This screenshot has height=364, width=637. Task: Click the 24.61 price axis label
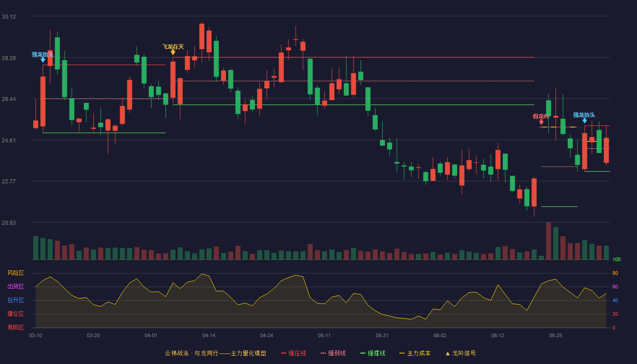[x=9, y=140]
